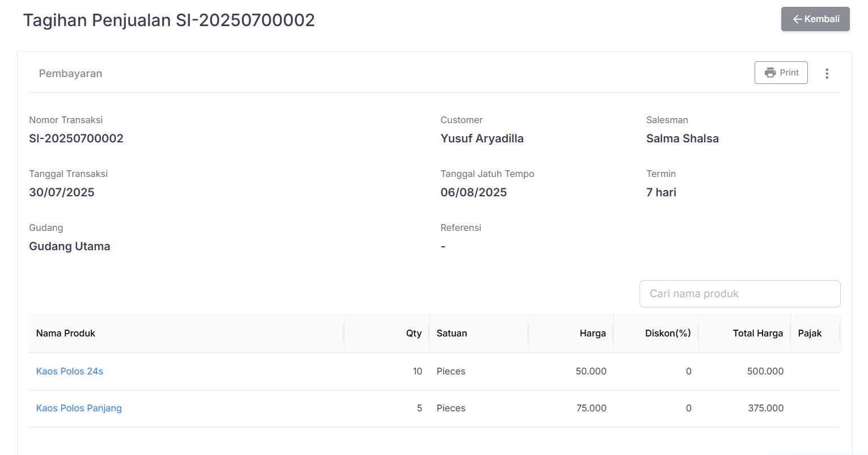Click the Nama Produk column header
Image resolution: width=868 pixels, height=455 pixels.
tap(65, 333)
